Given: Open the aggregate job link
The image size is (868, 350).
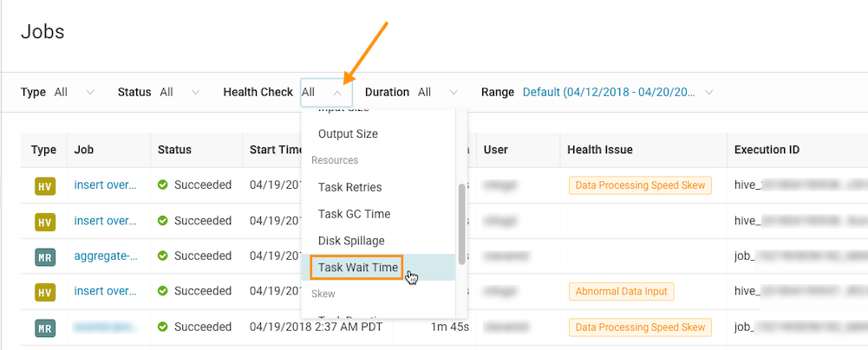Looking at the screenshot, I should 106,256.
